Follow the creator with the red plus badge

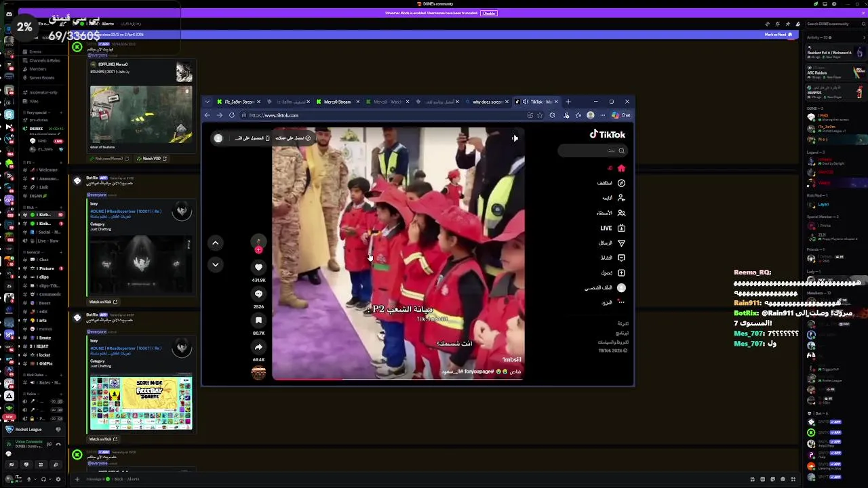pos(258,250)
